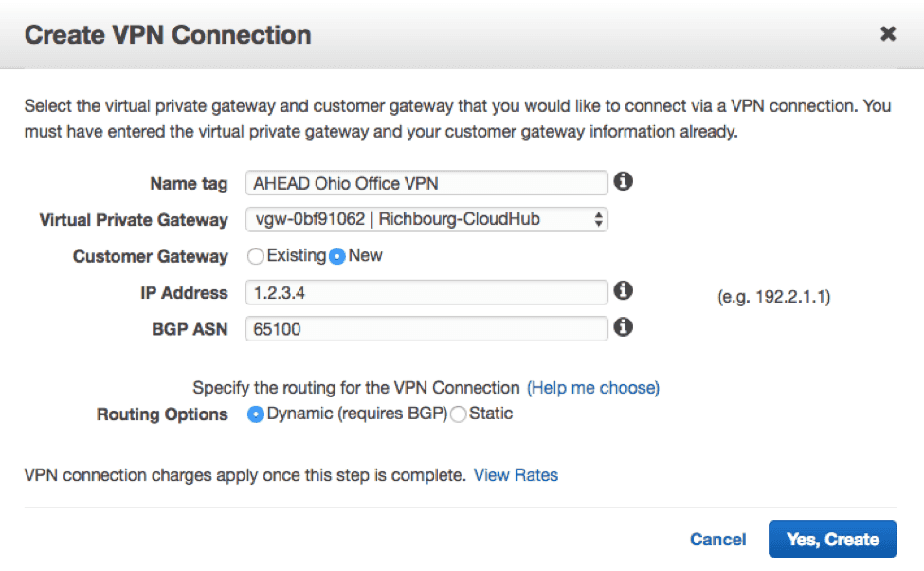Viewport: 924px width, 571px height.
Task: Click the Routing Options label
Action: pos(162,414)
